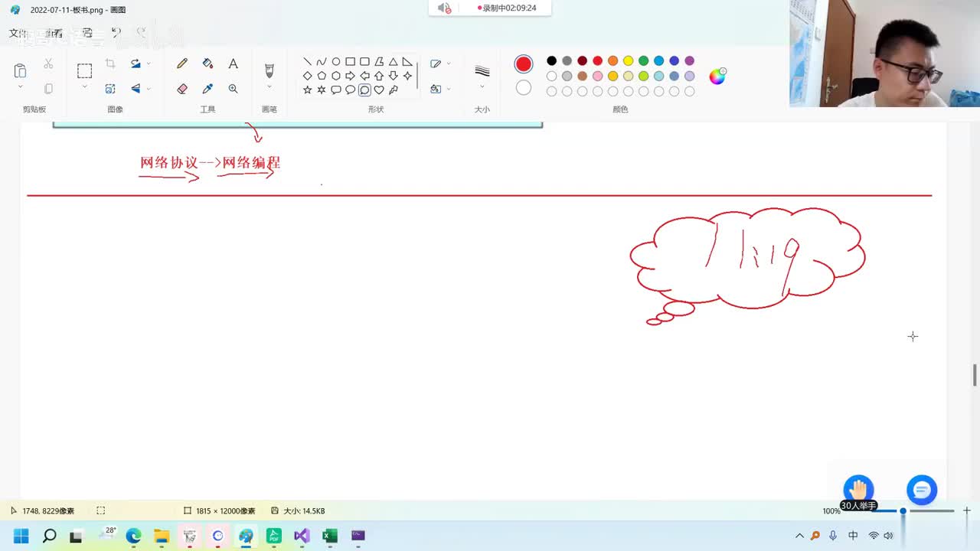
Task: Open taskbar Search
Action: point(49,536)
